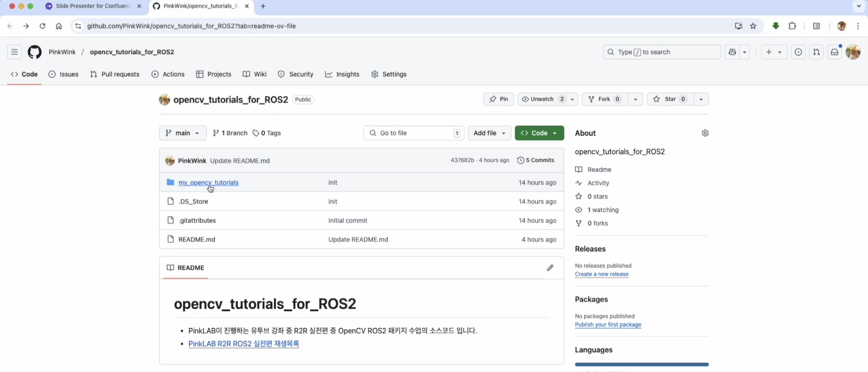Edit README with the pencil icon
The image size is (868, 372).
[550, 268]
